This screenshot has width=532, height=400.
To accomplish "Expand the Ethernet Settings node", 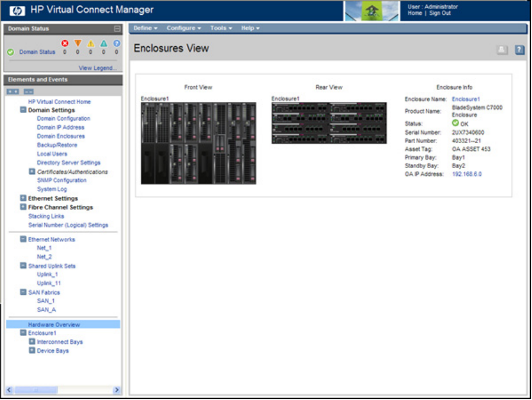I will [x=23, y=198].
